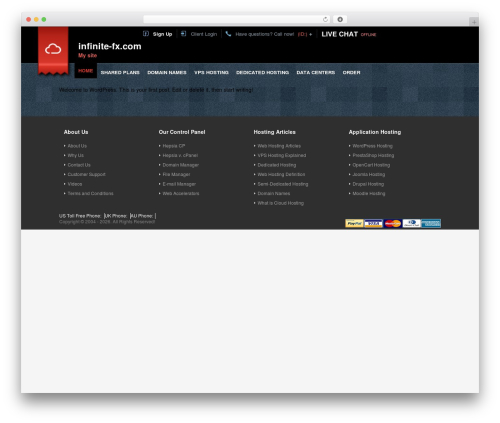Open the Contact Us footer link
Screen dimensions: 500x423
(79, 165)
